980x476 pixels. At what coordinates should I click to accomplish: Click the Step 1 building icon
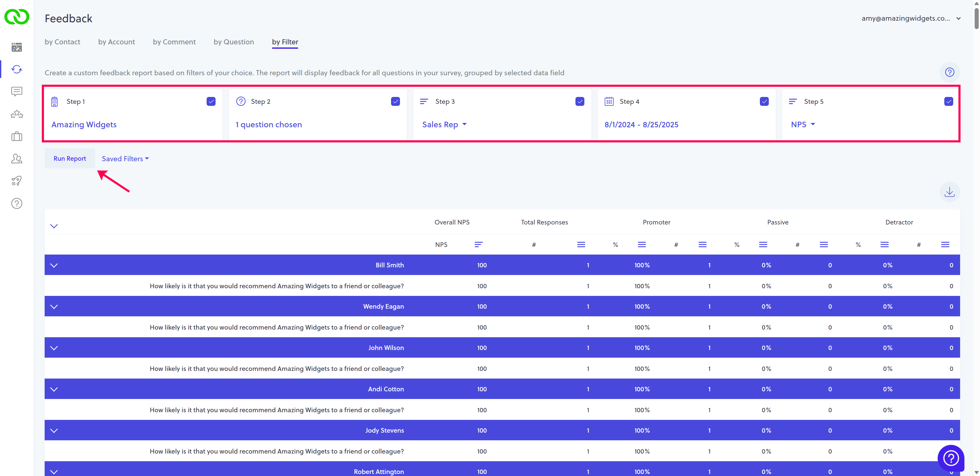coord(54,102)
